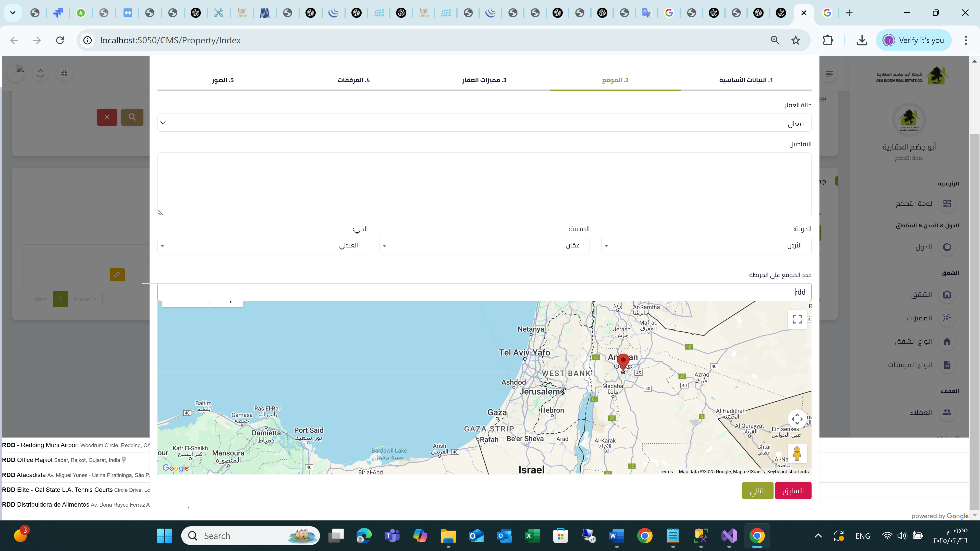Open the الحي neighborhood dropdown

263,246
